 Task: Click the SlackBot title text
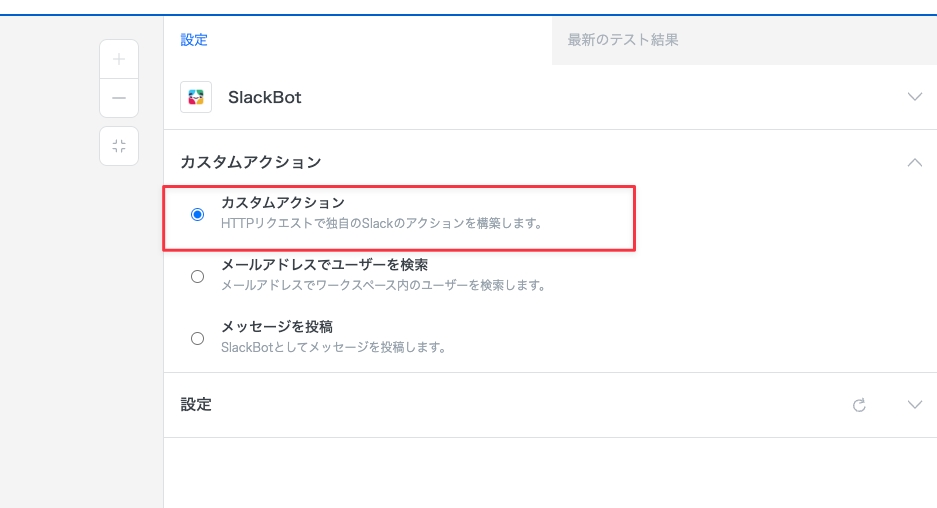(265, 97)
